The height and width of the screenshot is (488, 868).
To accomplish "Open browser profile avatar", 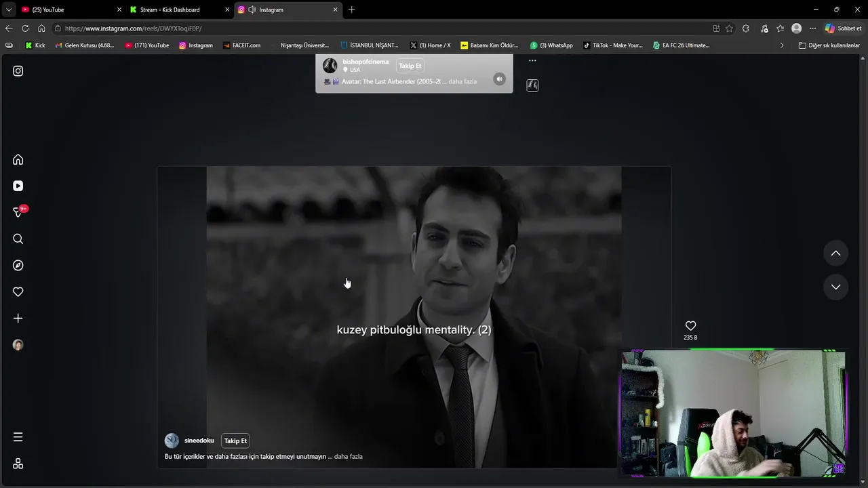I will coord(796,28).
